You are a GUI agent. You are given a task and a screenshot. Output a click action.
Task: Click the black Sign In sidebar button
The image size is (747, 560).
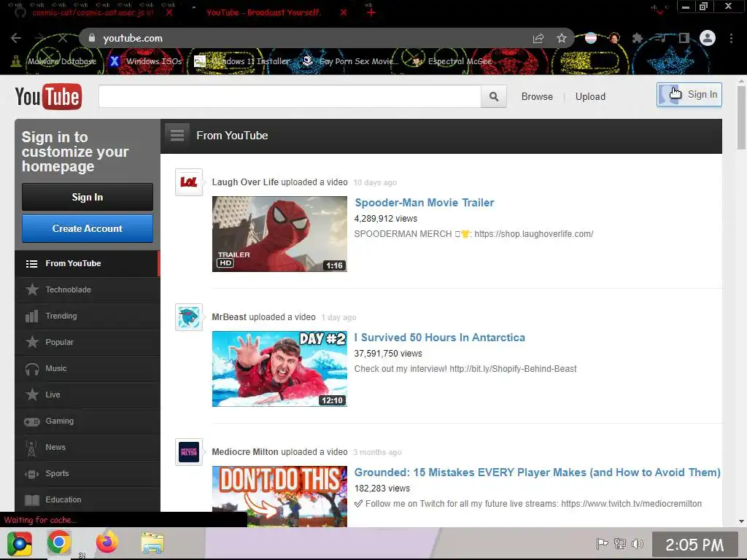(88, 197)
